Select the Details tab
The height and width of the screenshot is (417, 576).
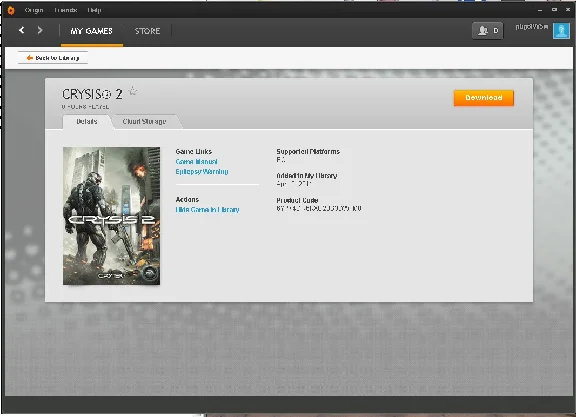tap(87, 122)
